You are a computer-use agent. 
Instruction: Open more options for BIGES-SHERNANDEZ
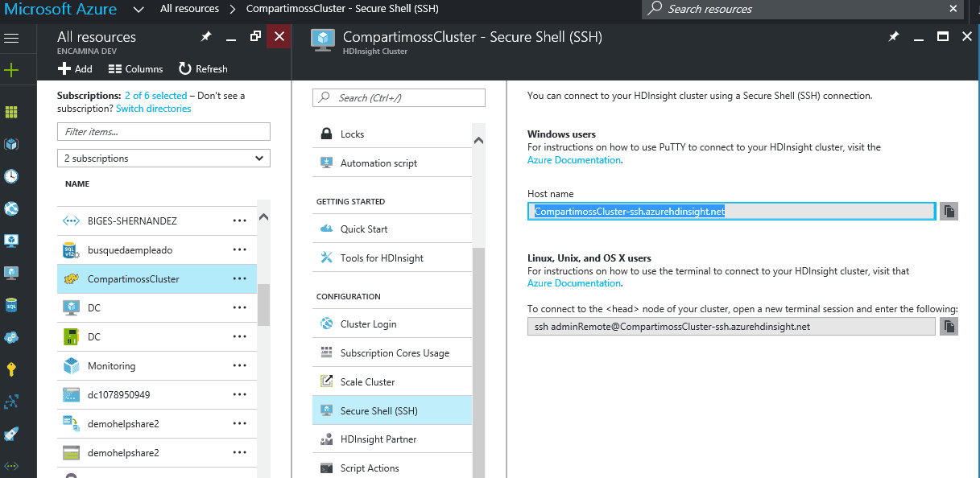(x=239, y=220)
